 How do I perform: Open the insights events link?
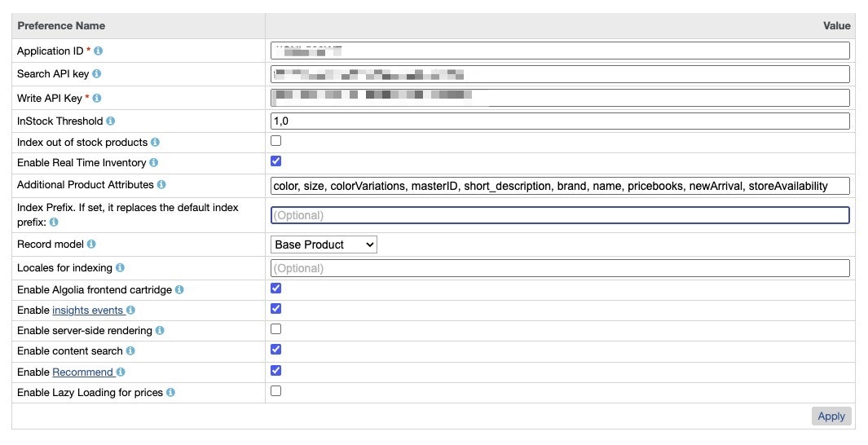pos(87,311)
